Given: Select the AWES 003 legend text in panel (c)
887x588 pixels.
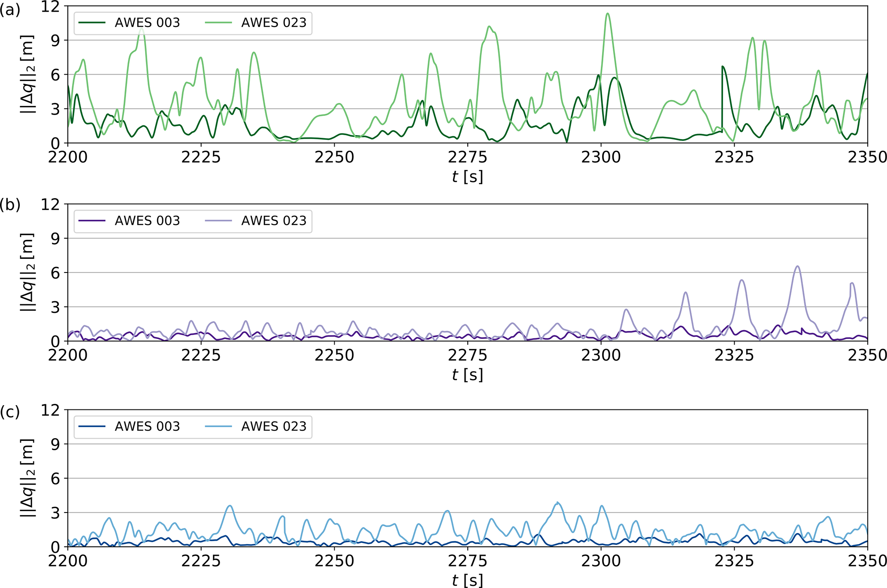Looking at the screenshot, I should click(147, 426).
